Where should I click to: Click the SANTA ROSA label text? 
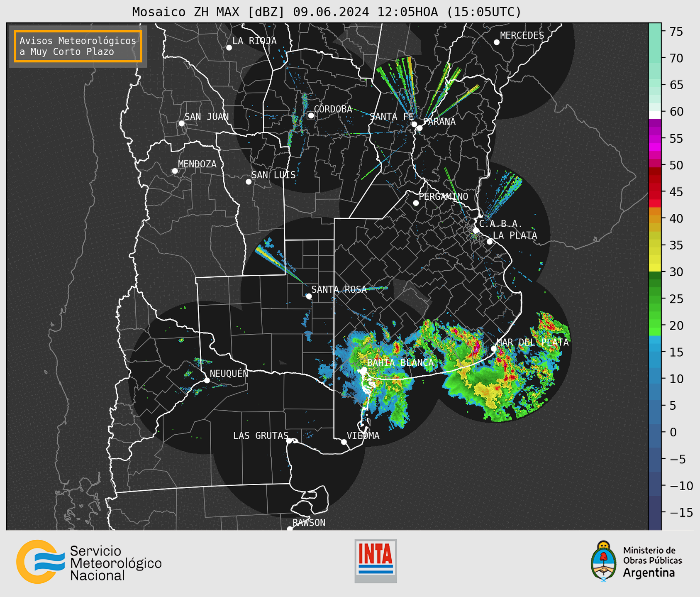point(339,289)
